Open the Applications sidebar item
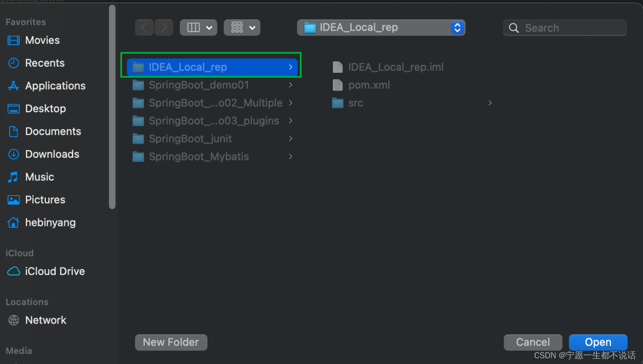Screen dimensions: 643x364 (x=47, y=86)
